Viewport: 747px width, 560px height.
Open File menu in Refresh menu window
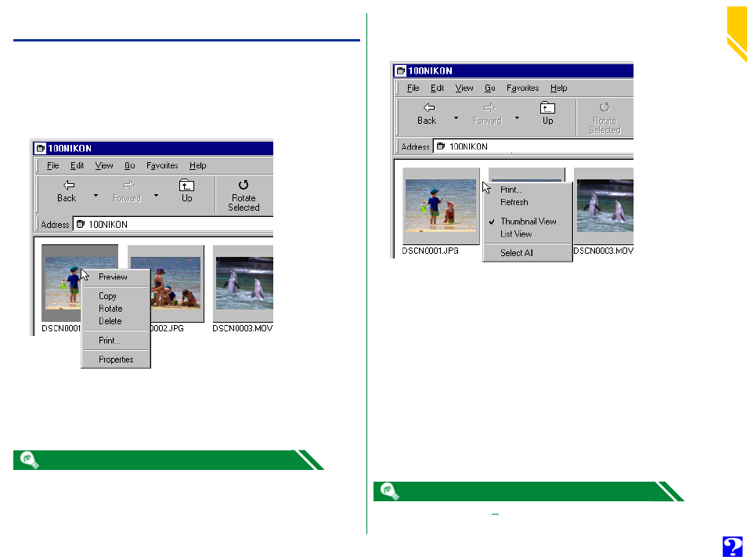tap(413, 88)
